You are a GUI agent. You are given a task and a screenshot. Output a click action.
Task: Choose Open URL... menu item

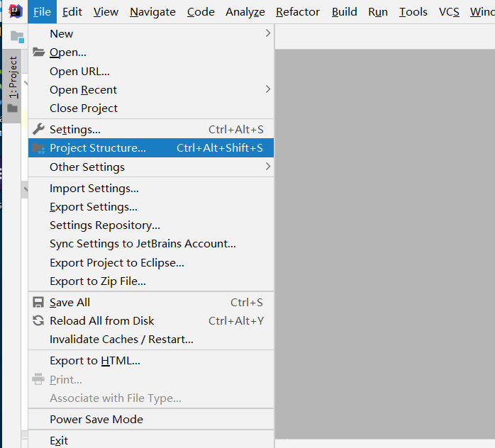click(151, 72)
